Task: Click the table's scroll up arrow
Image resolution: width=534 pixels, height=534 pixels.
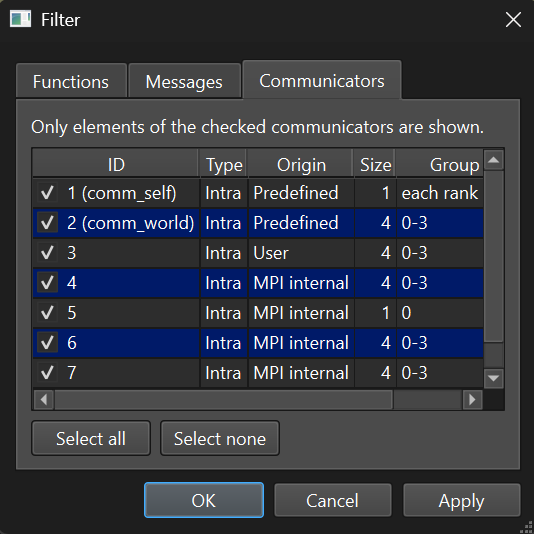Action: pos(494,160)
